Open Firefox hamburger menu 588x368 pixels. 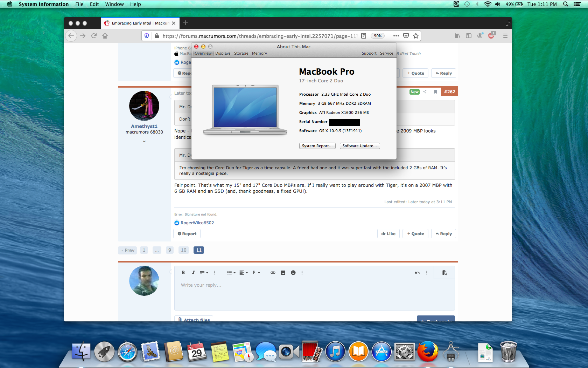point(505,36)
